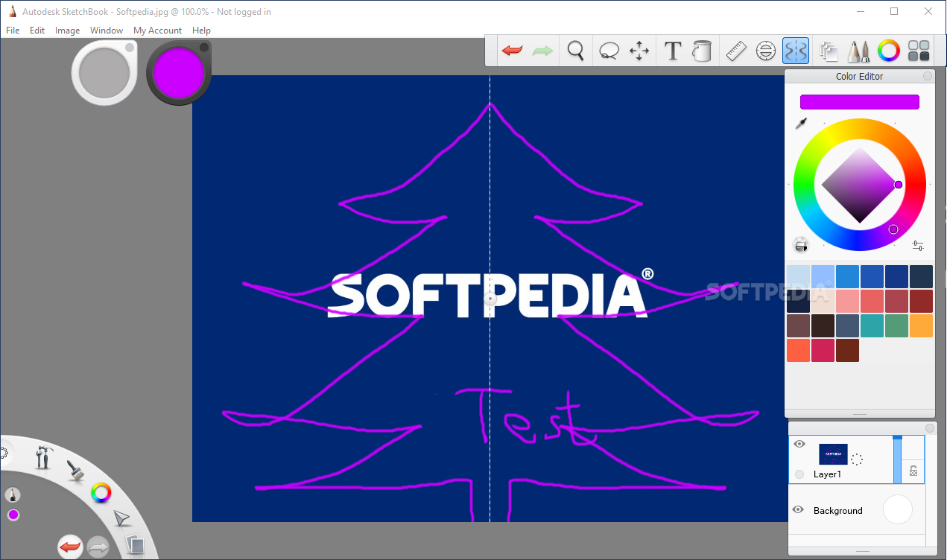This screenshot has height=560, width=947.
Task: Choose the crimson palette swatch
Action: pyautogui.click(x=823, y=350)
